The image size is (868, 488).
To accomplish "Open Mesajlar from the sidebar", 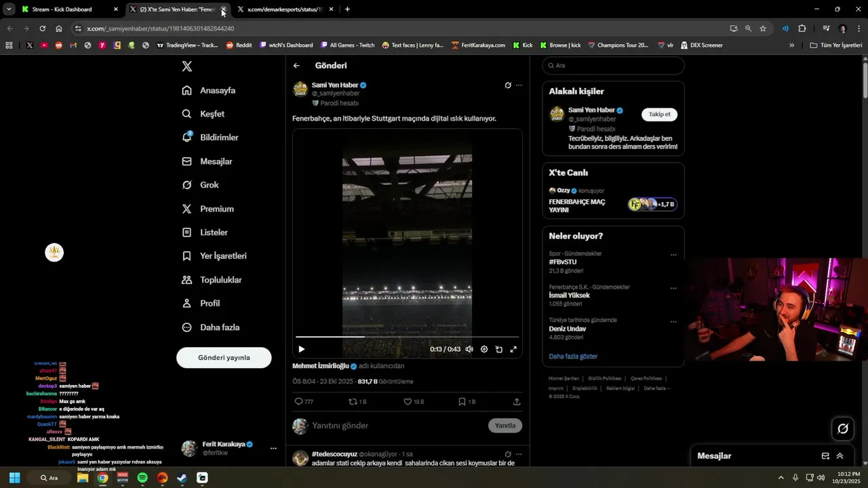I will point(207,161).
